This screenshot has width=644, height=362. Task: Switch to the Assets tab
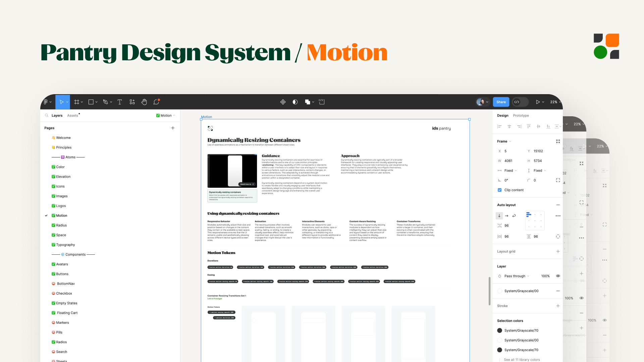pos(72,115)
